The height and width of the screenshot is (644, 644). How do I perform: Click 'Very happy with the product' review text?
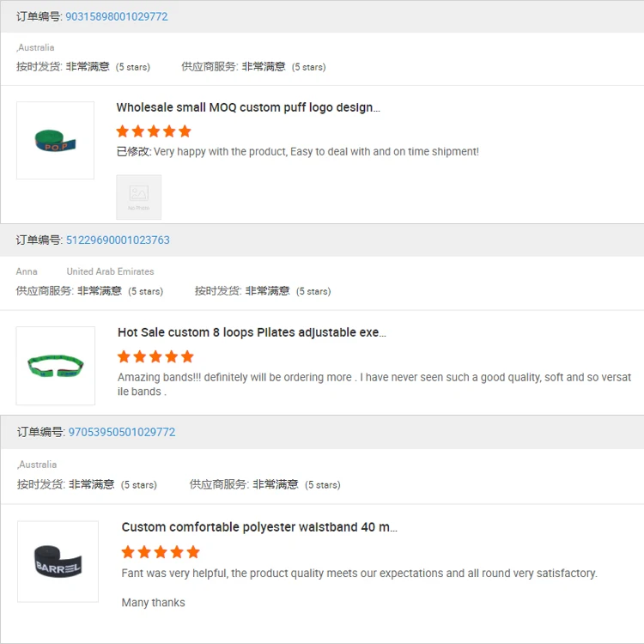pyautogui.click(x=220, y=151)
